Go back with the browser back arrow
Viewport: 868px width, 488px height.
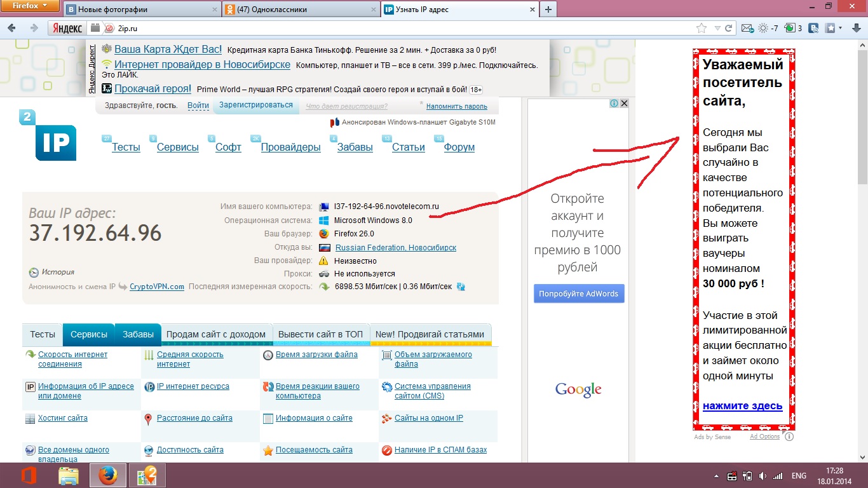point(11,28)
